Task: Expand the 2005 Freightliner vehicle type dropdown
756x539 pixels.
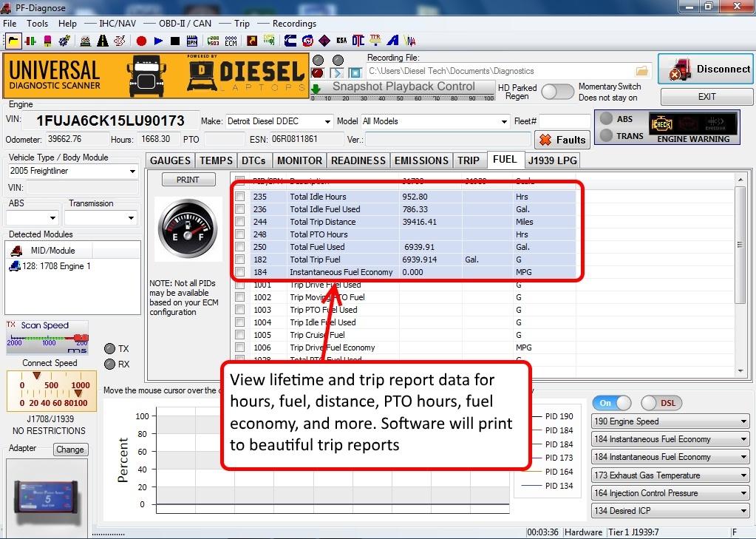Action: point(72,171)
